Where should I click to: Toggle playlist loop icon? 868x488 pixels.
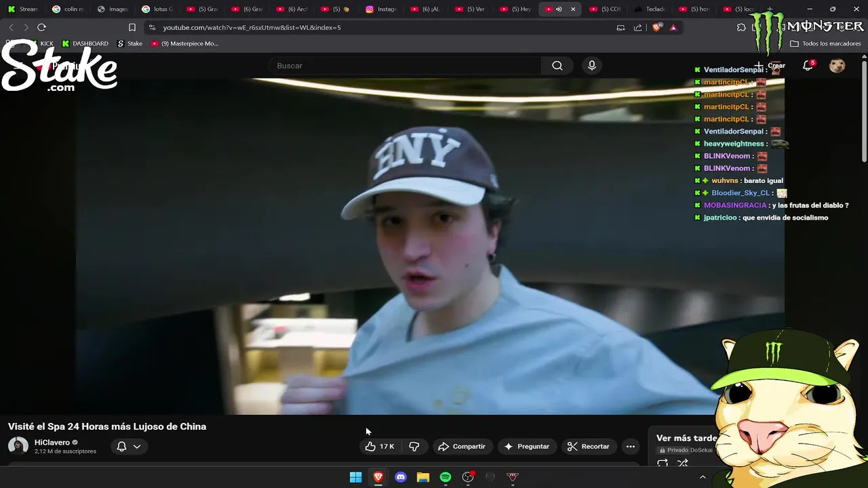point(663,464)
